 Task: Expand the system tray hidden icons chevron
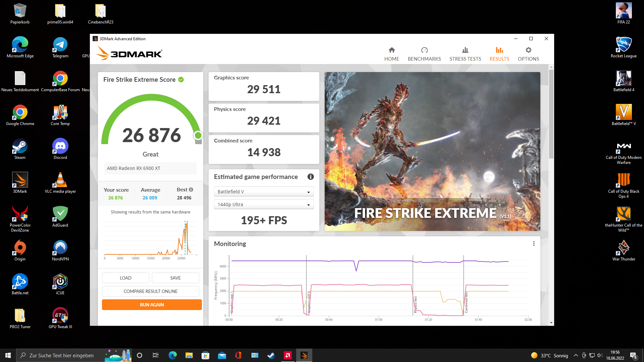pos(576,355)
